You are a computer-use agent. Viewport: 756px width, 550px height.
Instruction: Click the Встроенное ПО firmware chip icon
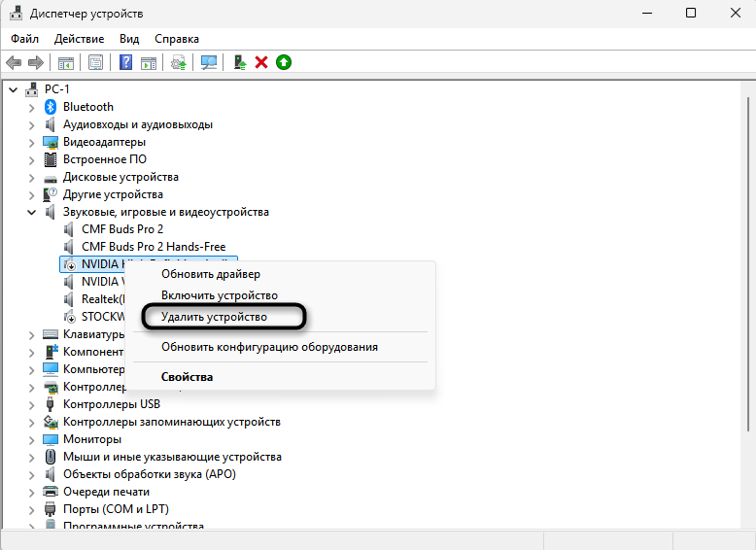51,159
